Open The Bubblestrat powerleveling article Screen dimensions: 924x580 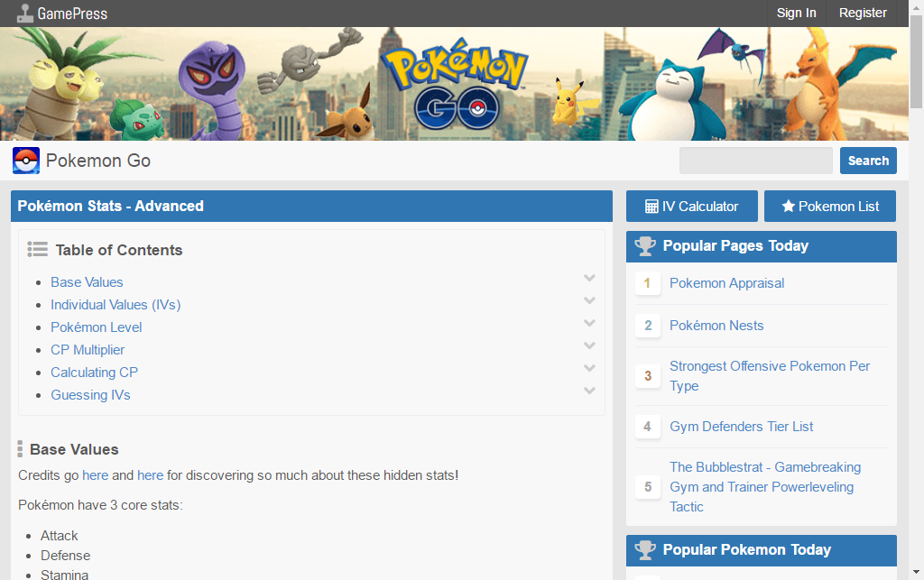click(765, 487)
